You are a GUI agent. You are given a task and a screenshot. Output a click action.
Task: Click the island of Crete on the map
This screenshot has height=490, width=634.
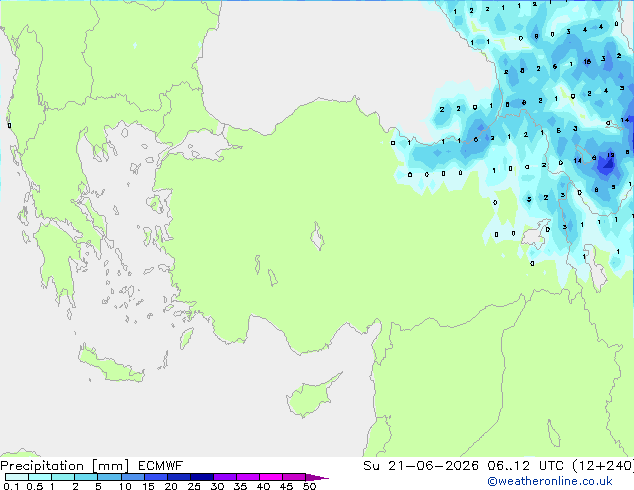tap(110, 366)
